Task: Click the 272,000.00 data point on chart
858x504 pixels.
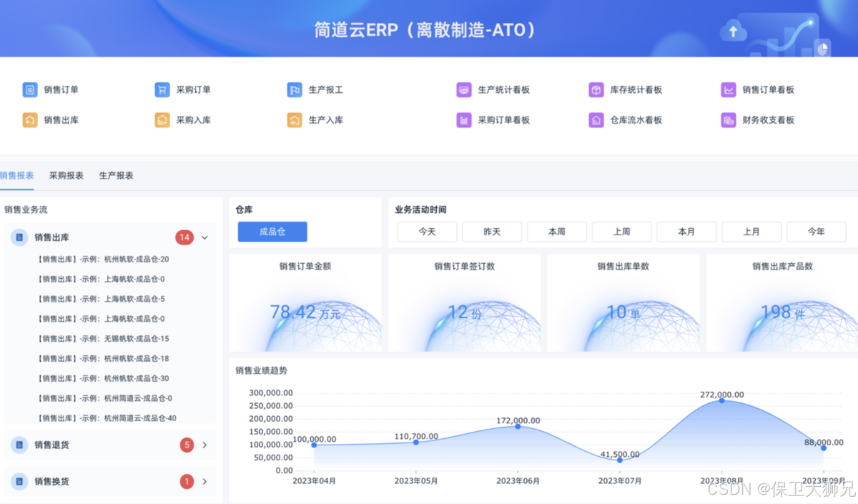Action: coord(721,400)
